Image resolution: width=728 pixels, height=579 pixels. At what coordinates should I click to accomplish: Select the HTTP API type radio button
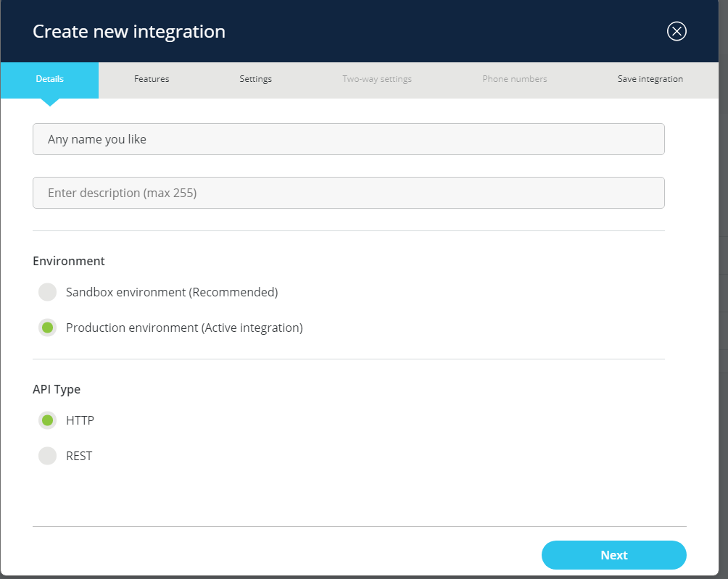tap(47, 420)
